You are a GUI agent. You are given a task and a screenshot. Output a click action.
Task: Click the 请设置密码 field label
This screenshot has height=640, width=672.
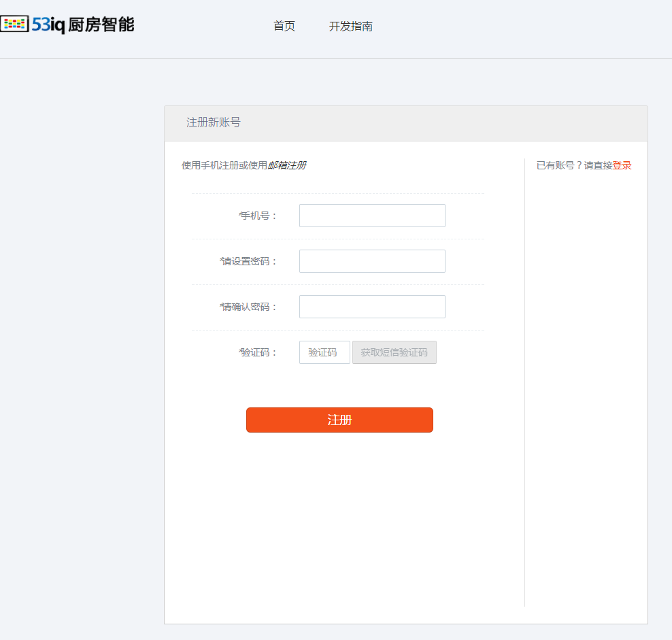coord(249,261)
